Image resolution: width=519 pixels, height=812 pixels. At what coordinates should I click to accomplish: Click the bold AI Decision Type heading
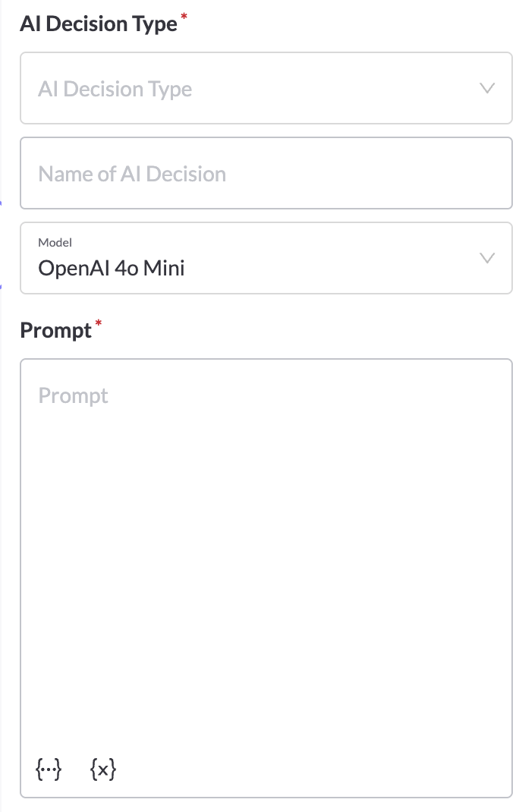99,24
